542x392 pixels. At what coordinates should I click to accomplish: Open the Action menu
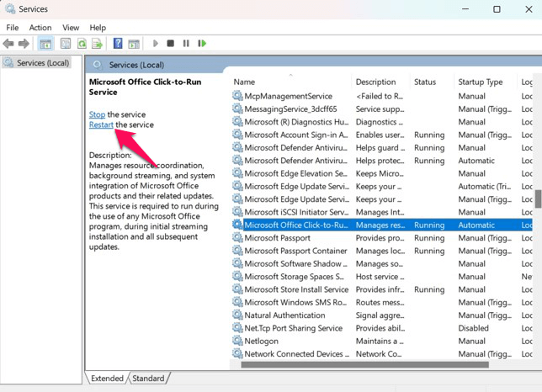pyautogui.click(x=40, y=28)
